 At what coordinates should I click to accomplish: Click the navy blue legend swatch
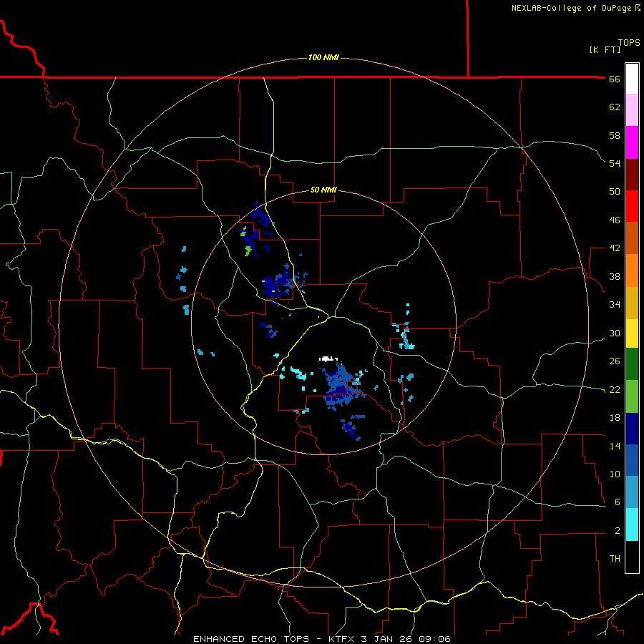(632, 429)
